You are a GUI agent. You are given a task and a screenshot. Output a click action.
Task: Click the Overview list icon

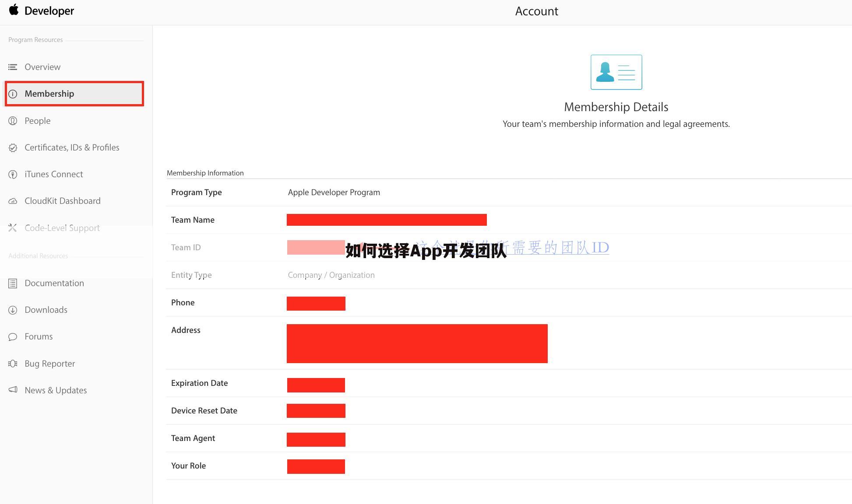click(x=13, y=67)
